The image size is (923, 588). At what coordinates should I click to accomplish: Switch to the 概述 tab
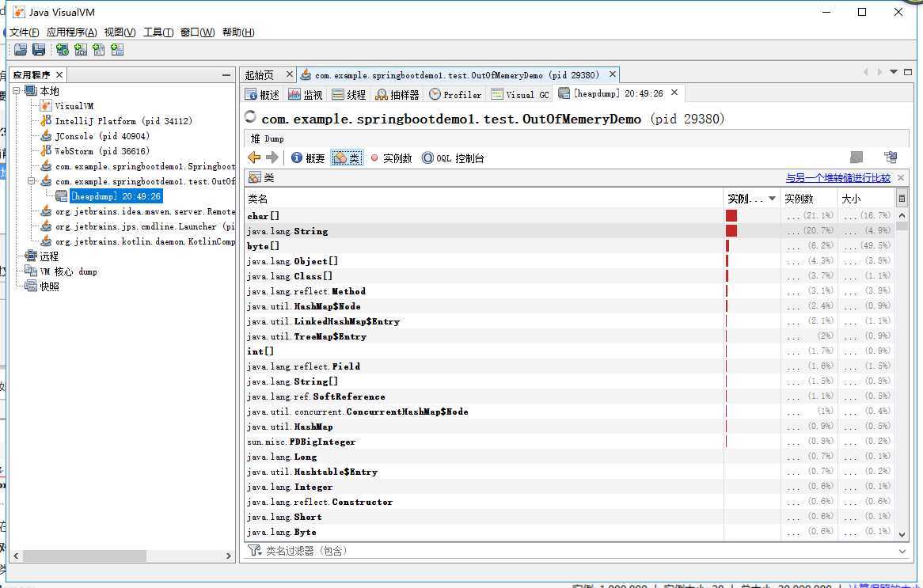coord(262,94)
